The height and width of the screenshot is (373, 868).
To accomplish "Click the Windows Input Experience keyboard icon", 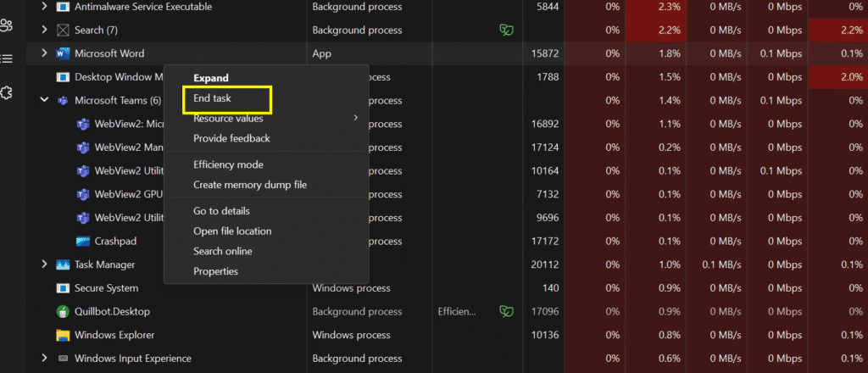I will point(63,359).
